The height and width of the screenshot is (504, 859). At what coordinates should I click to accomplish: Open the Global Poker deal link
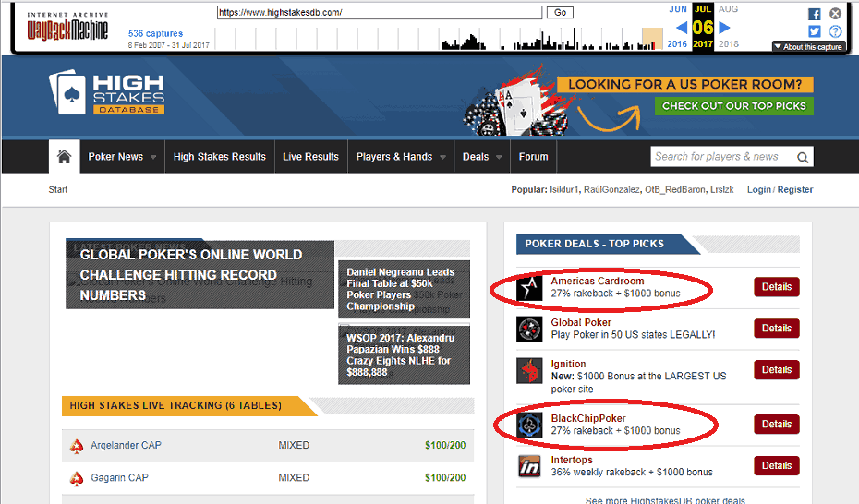[x=581, y=323]
